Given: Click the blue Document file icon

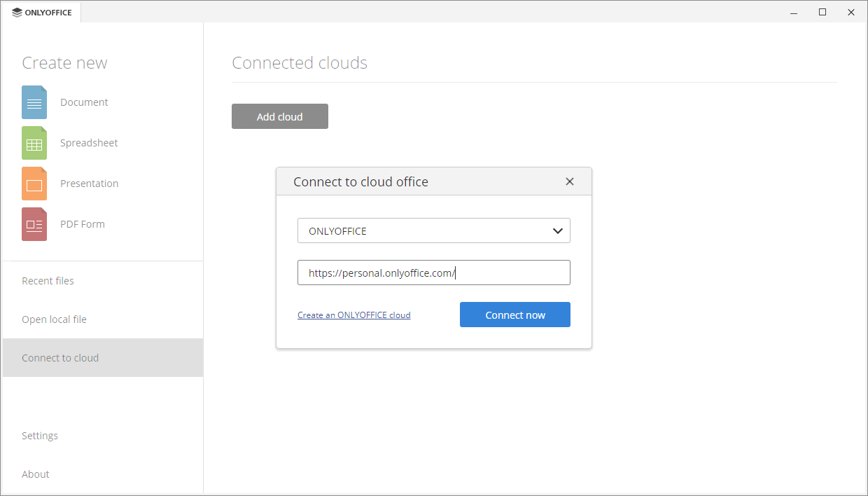Looking at the screenshot, I should (34, 102).
